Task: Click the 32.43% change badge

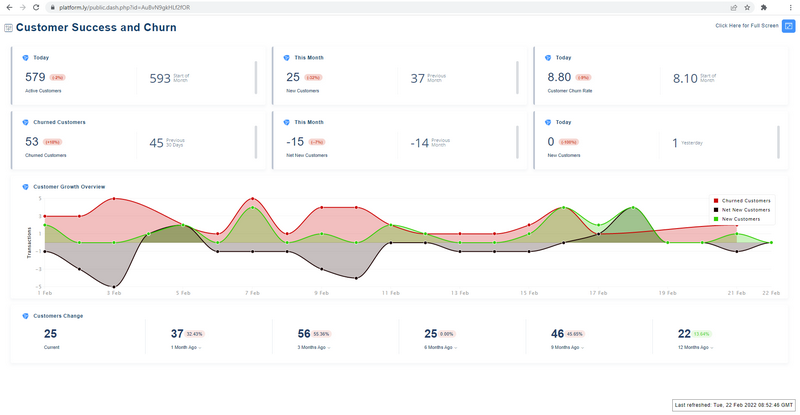Action: pos(194,334)
